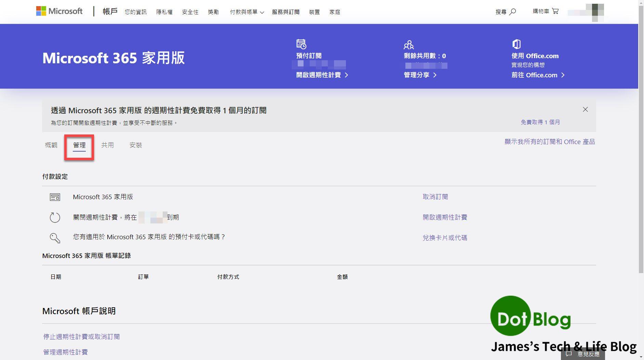Click 開啟週期性計費 link in payment settings
Image resolution: width=644 pixels, height=360 pixels.
(445, 217)
